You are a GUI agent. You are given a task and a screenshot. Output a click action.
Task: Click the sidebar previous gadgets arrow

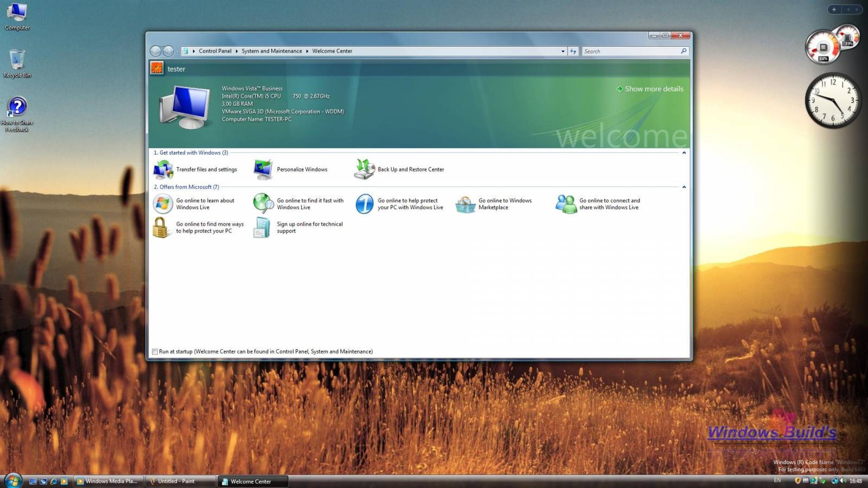coord(848,9)
